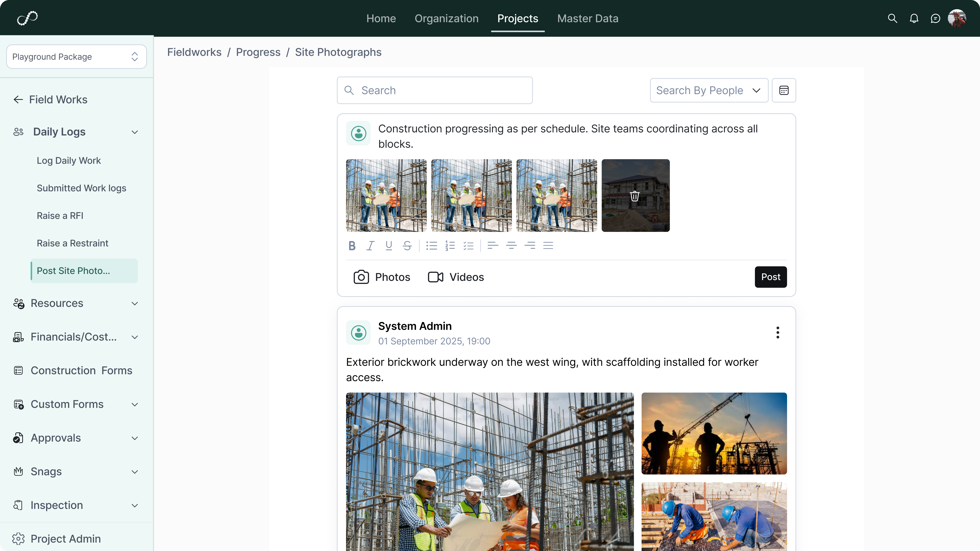Screen dimensions: 980x551
Task: Open System Admin post options menu
Action: click(x=778, y=332)
